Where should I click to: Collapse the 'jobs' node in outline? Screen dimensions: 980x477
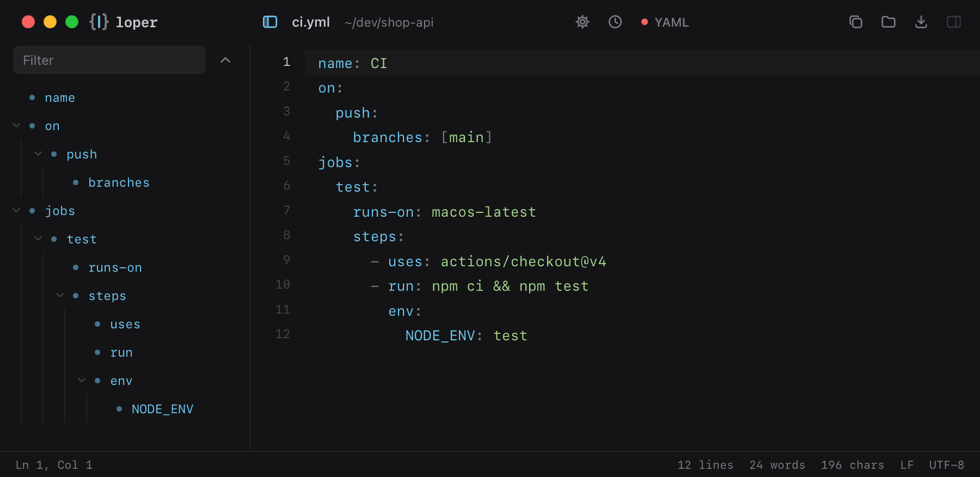pos(16,211)
